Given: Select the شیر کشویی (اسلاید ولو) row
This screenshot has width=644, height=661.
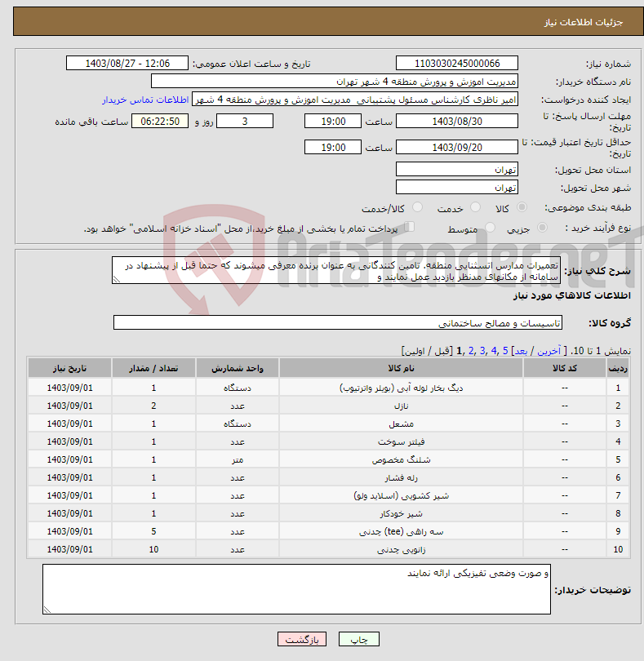Looking at the screenshot, I should click(x=328, y=495).
